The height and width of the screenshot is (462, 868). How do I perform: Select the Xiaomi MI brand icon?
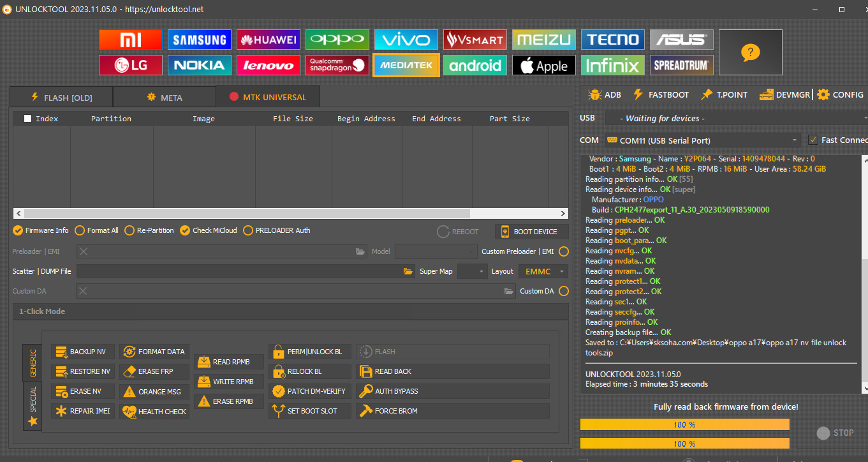click(131, 40)
